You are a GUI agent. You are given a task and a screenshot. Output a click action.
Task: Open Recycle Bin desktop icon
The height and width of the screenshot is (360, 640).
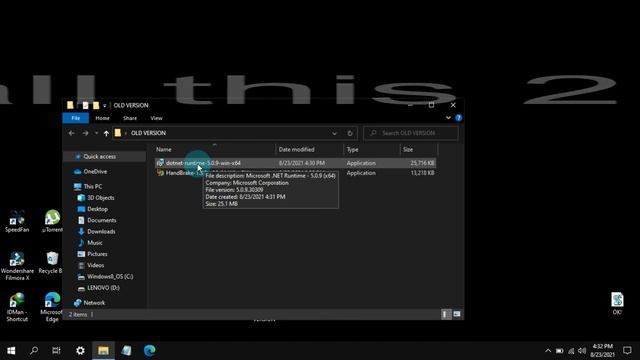[51, 263]
